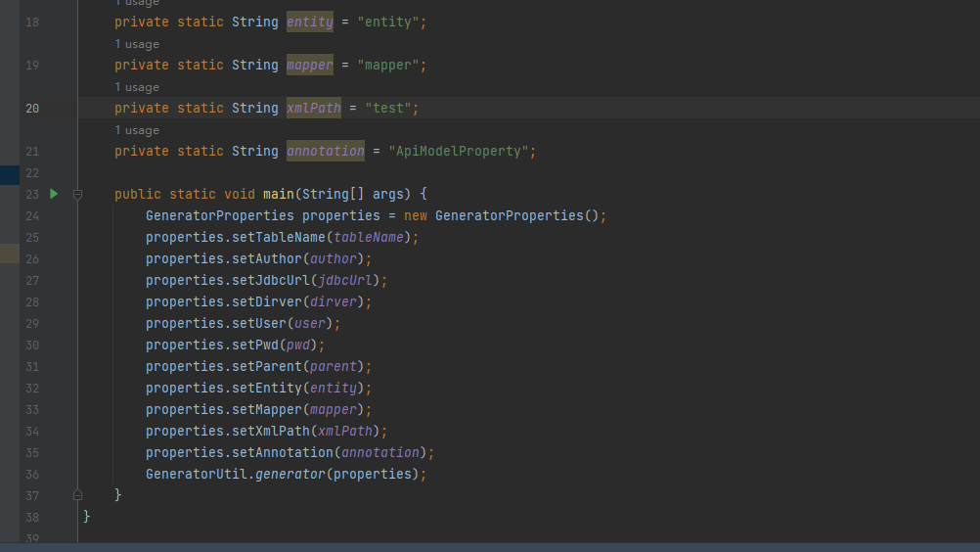Viewport: 980px width, 552px height.
Task: Click the closing brace on line 38
Action: click(87, 517)
